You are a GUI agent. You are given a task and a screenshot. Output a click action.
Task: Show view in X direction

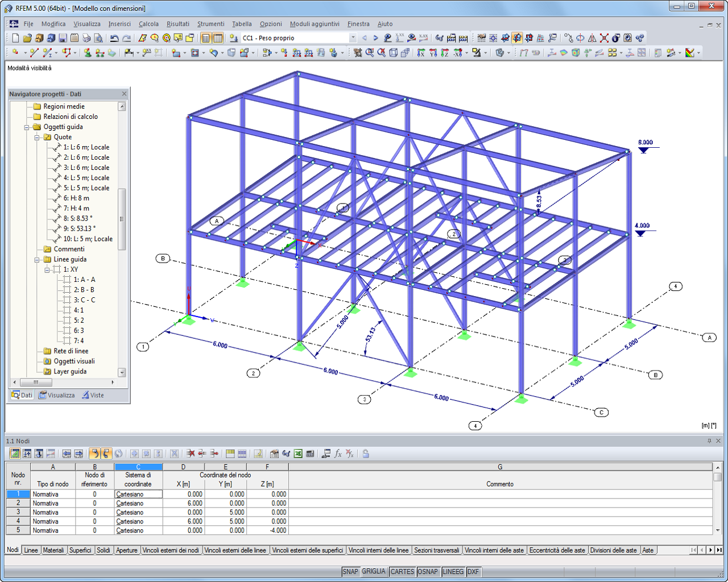point(421,53)
